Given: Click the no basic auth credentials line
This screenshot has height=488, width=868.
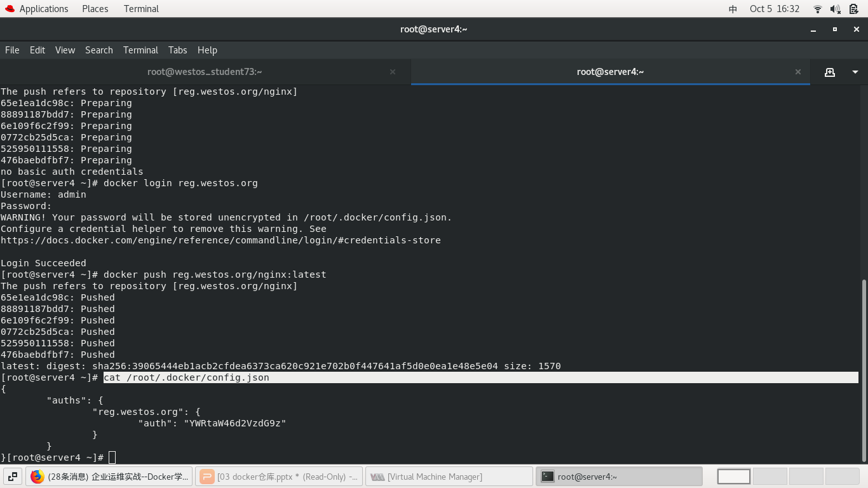Looking at the screenshot, I should pos(72,172).
